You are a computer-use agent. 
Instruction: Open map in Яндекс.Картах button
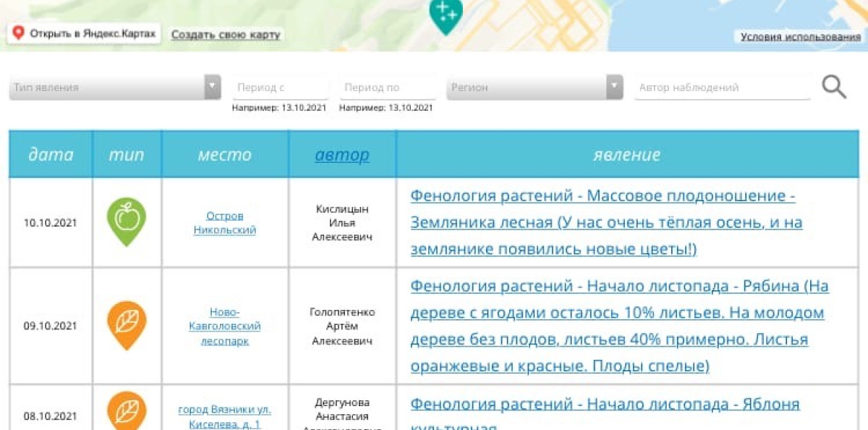83,34
